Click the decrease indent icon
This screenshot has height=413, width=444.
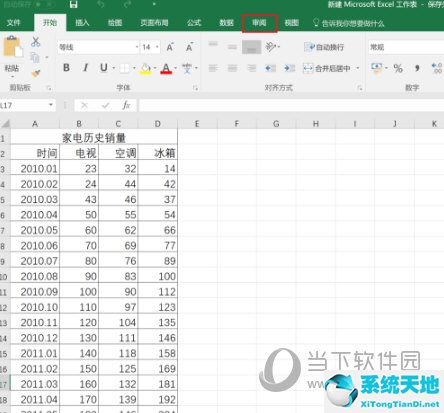(x=270, y=68)
